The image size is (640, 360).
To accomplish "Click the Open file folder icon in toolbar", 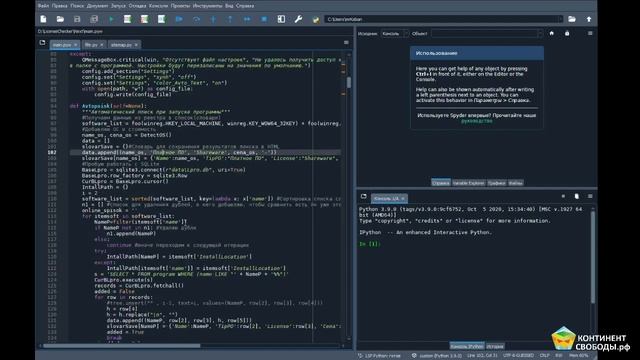I will coord(60,19).
